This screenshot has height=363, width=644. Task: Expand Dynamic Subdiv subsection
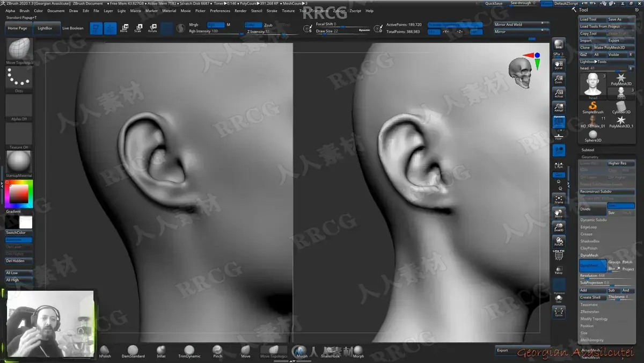594,220
